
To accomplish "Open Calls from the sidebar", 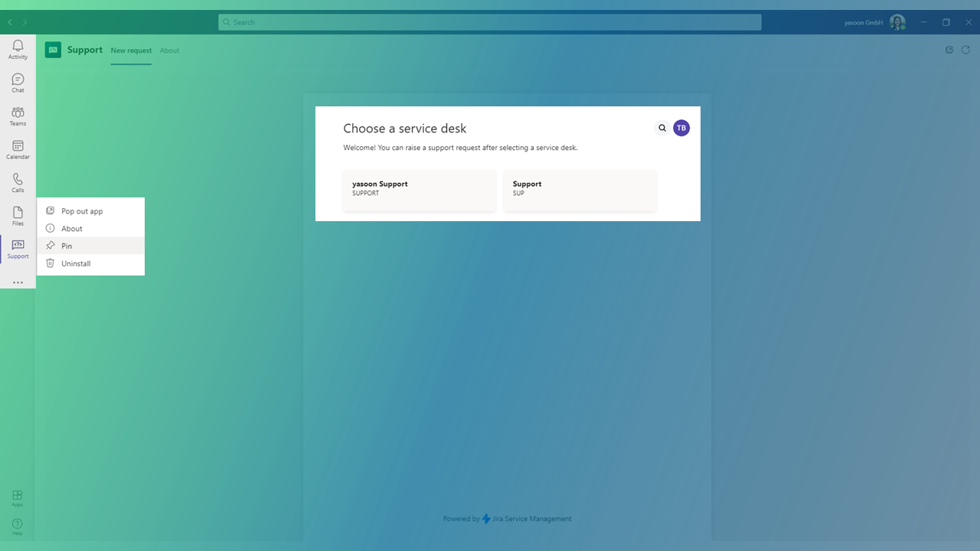I will point(18,183).
